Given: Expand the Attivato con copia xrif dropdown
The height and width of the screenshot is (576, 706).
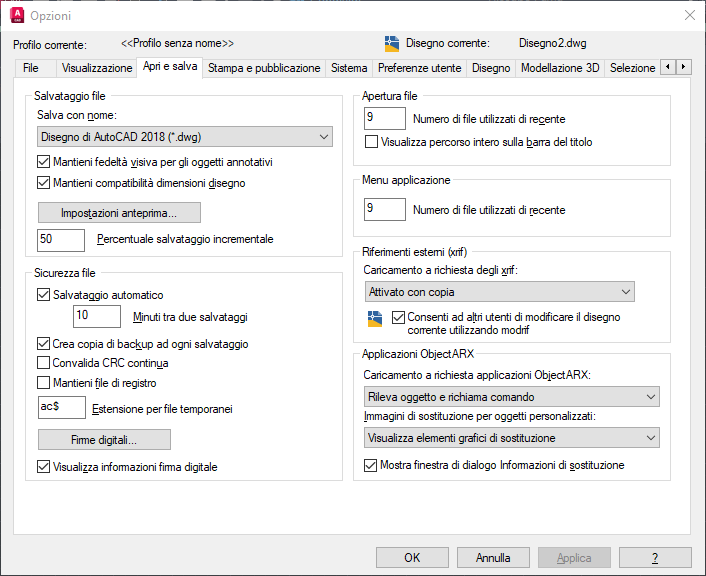Looking at the screenshot, I should tap(499, 291).
